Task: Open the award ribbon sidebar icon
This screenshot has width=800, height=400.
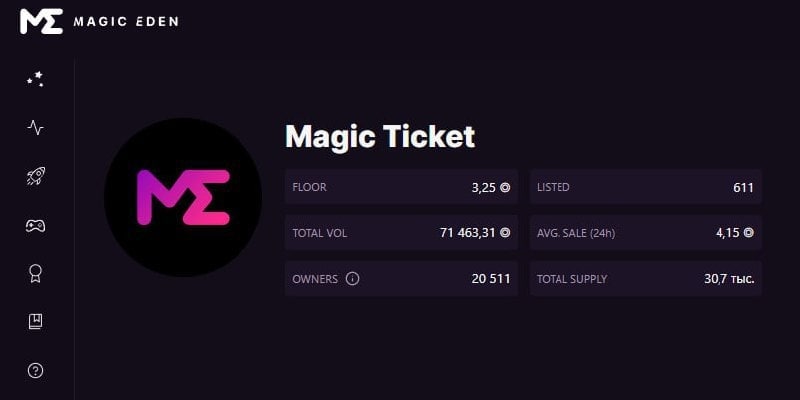Action: coord(36,273)
